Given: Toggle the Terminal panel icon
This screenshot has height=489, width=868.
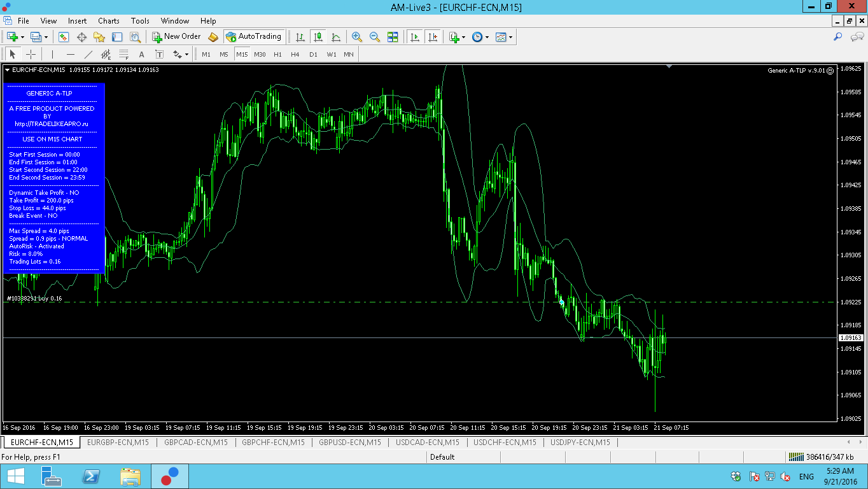Looking at the screenshot, I should coord(117,37).
